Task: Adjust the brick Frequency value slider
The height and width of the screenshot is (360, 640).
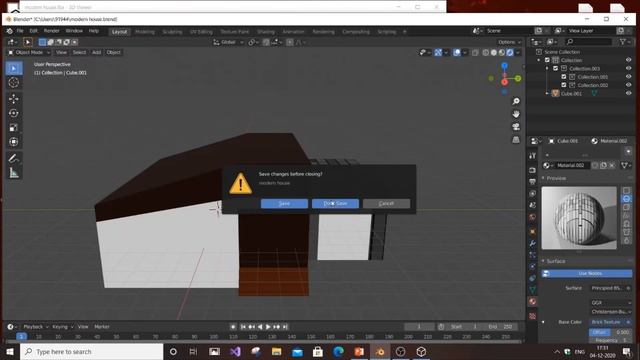Action: pos(611,340)
